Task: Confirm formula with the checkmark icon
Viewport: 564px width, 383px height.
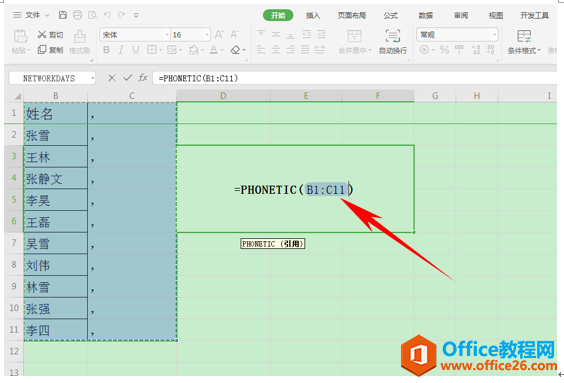Action: click(127, 78)
